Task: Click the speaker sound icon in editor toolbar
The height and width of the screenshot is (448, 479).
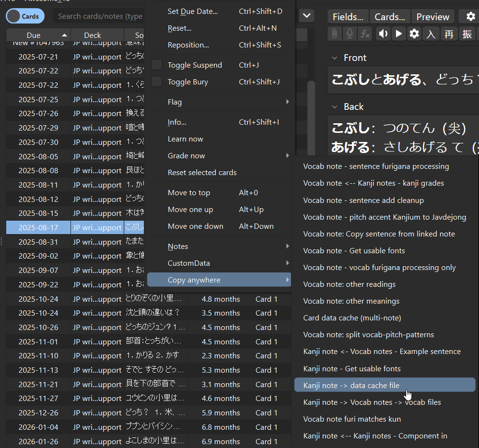Action: click(x=383, y=34)
